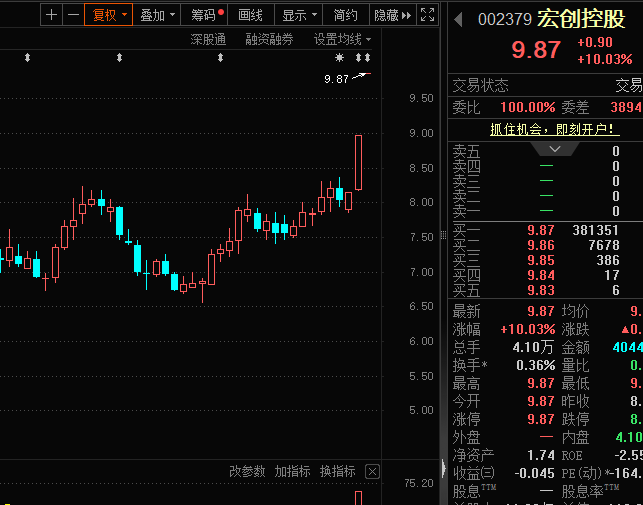Screen dimensions: 643x505
Task: Click the 加指标 add indicator button
Action: tap(292, 471)
